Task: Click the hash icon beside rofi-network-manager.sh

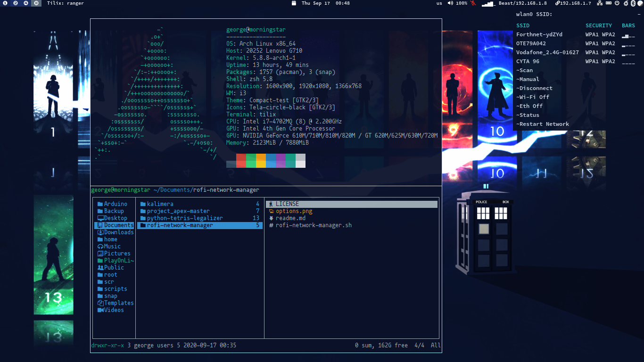Action: (x=271, y=225)
